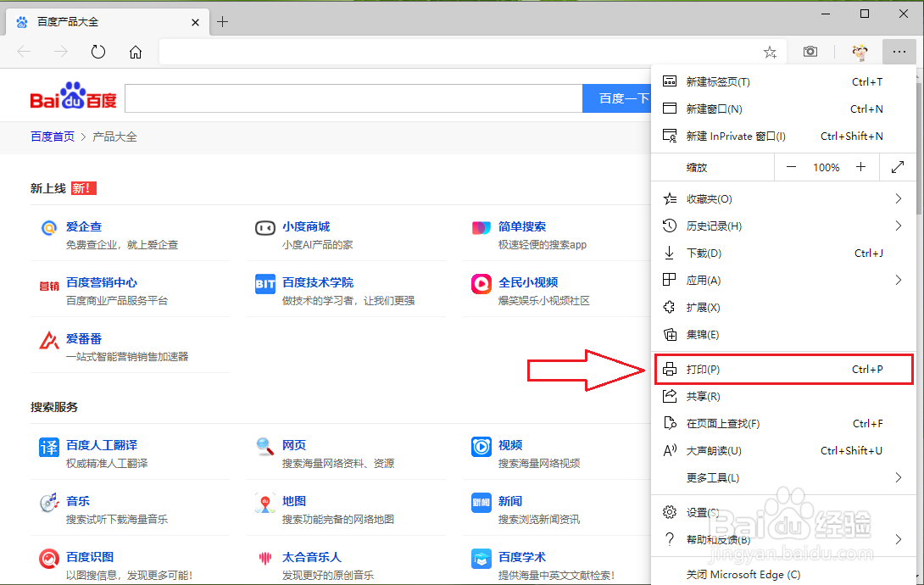Choose 大声朗读(U) menu item
Screen dimensions: 924x585
783,451
